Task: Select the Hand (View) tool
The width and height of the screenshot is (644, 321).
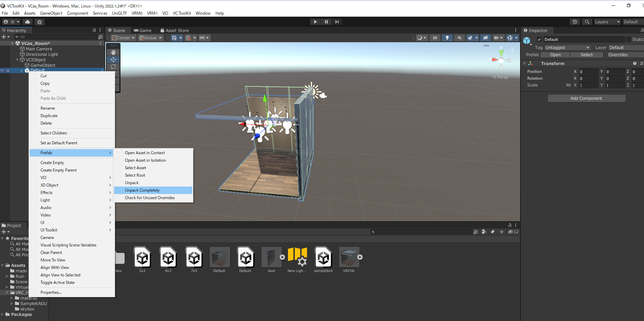Action: click(113, 52)
